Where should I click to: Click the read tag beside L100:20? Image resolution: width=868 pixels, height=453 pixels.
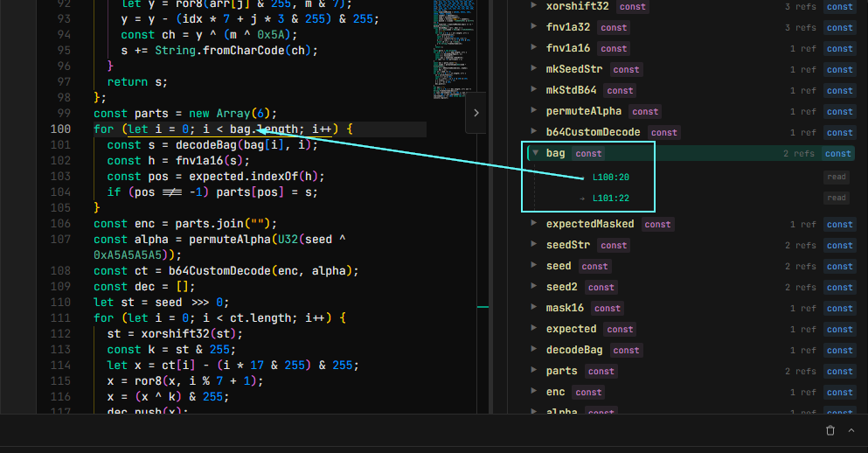837,177
